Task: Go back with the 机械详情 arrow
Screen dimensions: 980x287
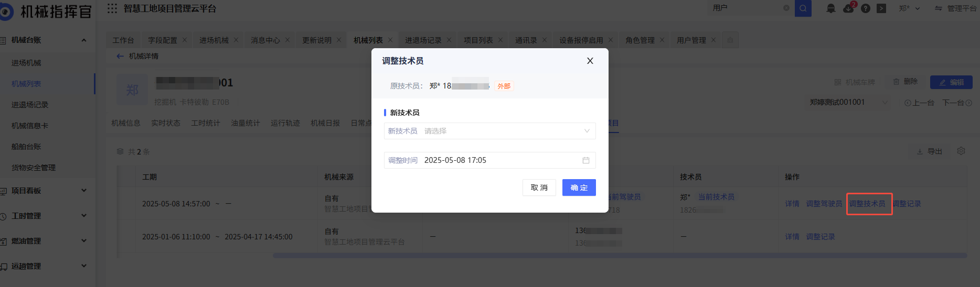Action: click(x=120, y=56)
